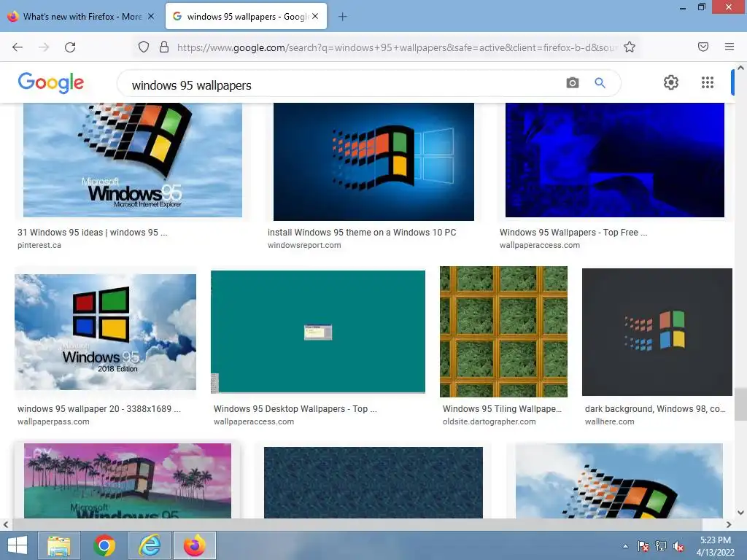Open the dark blue wallpaperaccess.com image

[614, 160]
